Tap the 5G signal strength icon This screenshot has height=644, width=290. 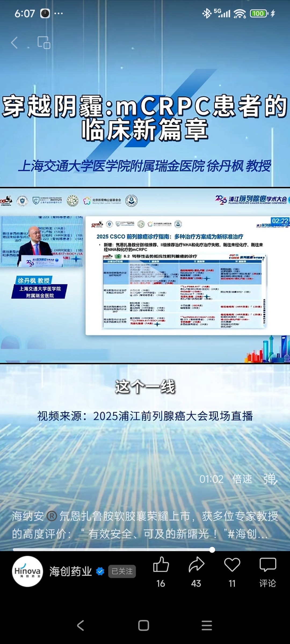tap(222, 13)
